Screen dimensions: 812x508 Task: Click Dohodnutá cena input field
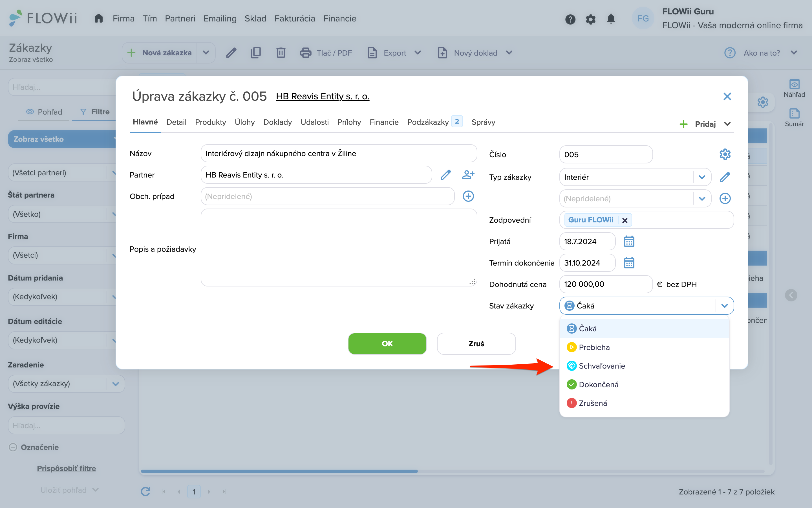(x=606, y=284)
